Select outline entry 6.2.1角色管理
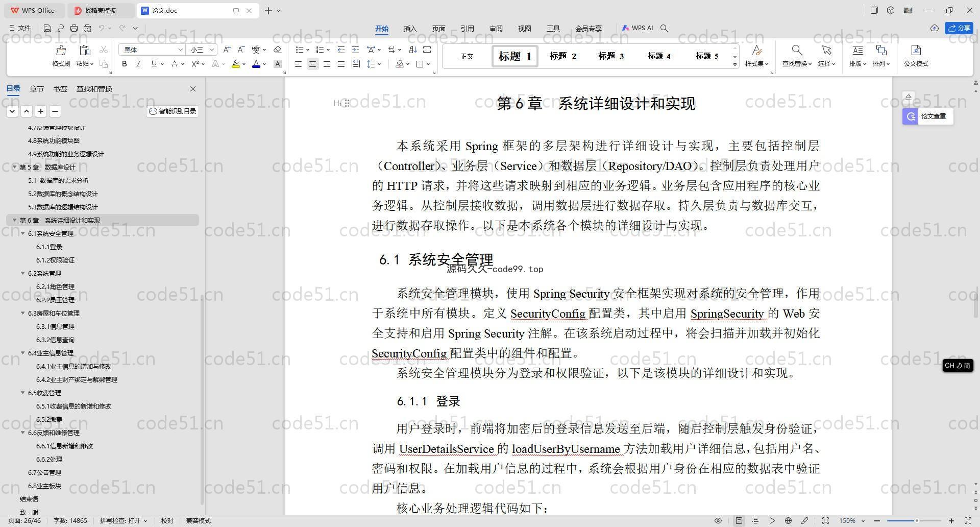 click(x=55, y=286)
